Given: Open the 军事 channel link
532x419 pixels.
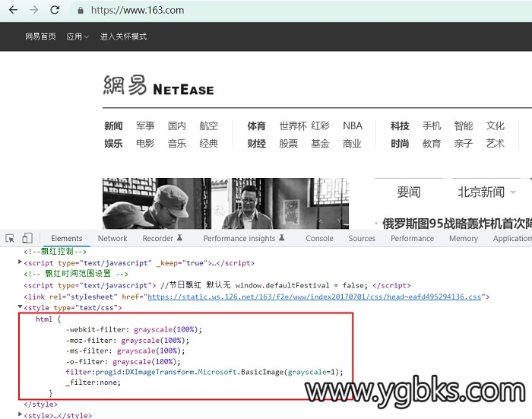Looking at the screenshot, I should click(x=145, y=126).
